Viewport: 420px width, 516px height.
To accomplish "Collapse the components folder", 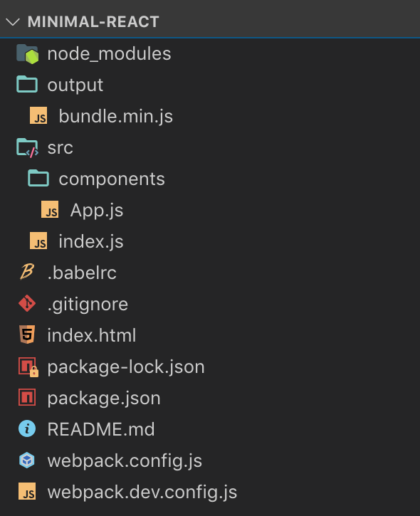I will pyautogui.click(x=210, y=179).
